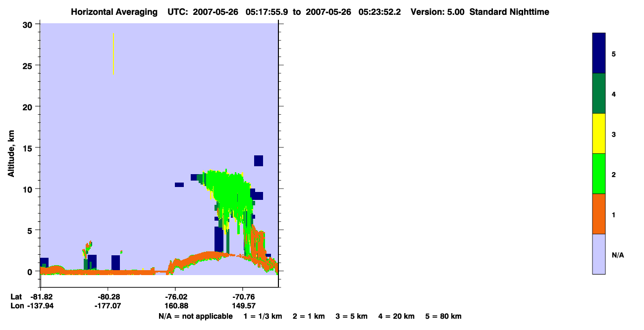
Task: Click the dark green colorbar segment labeled 4
Action: point(599,94)
